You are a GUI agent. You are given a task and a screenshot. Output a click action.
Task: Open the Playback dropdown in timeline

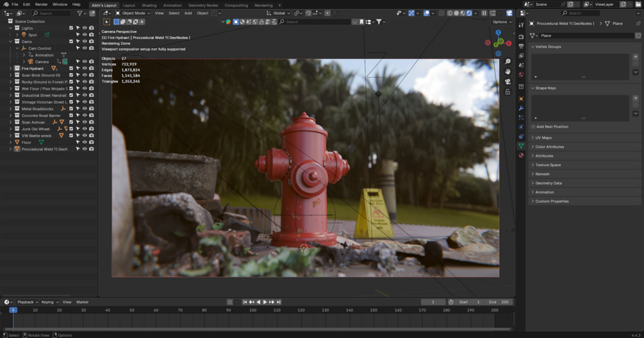[x=28, y=302]
